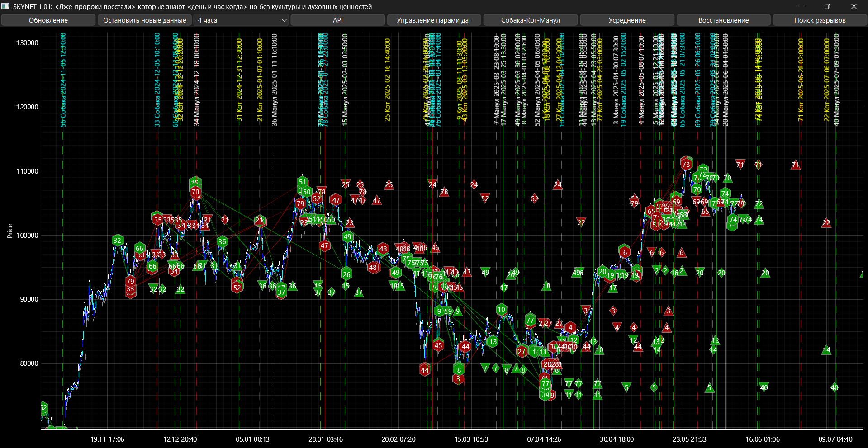Open the '4 часа' timeframe dropdown
Screen dimensions: 868x448
click(242, 20)
